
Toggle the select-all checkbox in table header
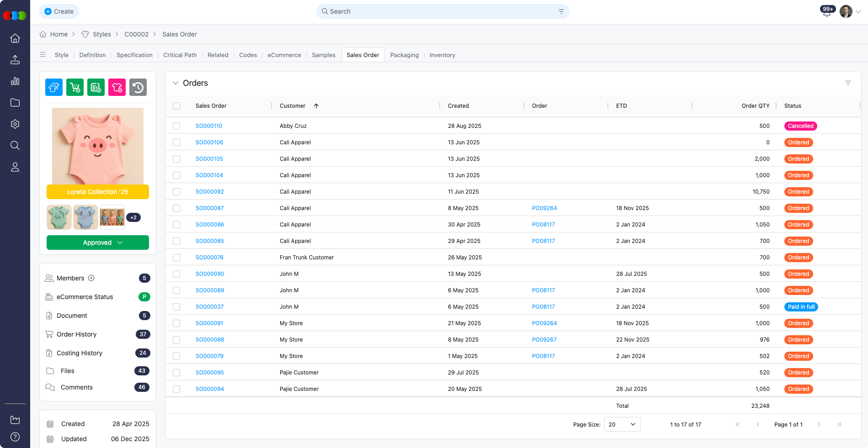point(176,106)
